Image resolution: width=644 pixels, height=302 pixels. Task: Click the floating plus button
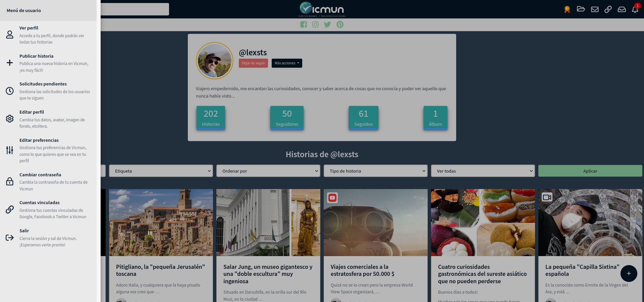[x=629, y=274]
